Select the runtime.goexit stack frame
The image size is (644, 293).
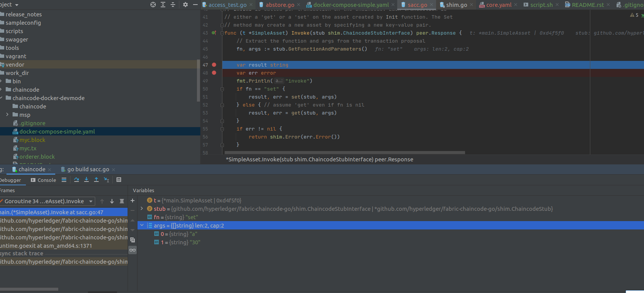click(64, 246)
